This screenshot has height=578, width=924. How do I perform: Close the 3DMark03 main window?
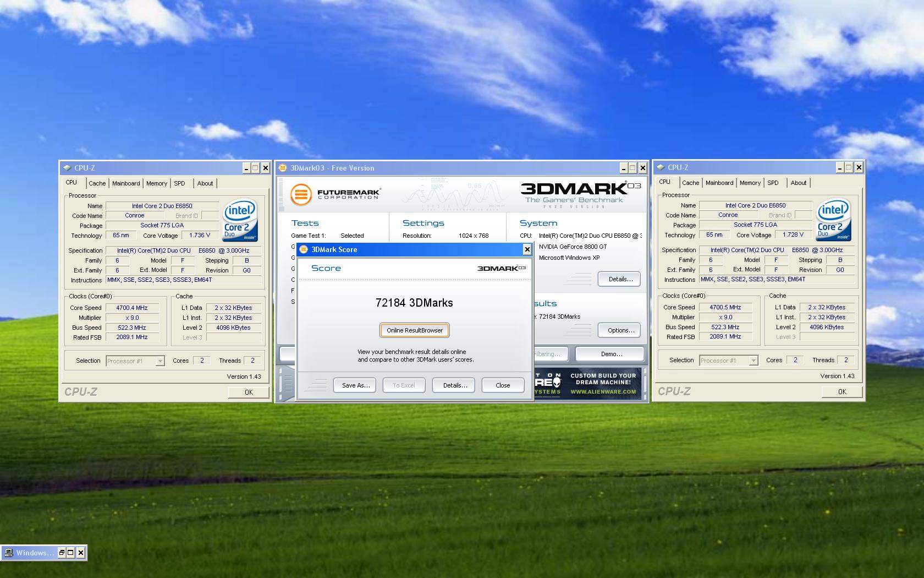(x=642, y=168)
